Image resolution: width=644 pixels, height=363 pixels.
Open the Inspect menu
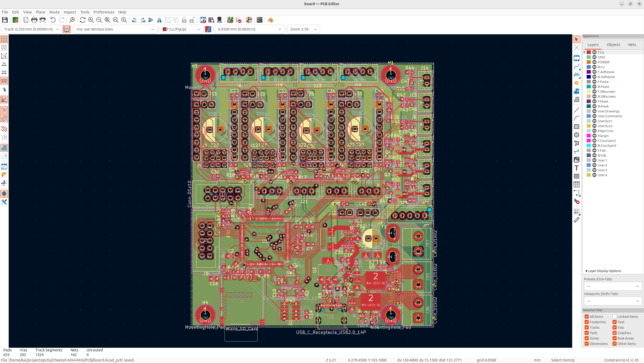click(x=70, y=12)
